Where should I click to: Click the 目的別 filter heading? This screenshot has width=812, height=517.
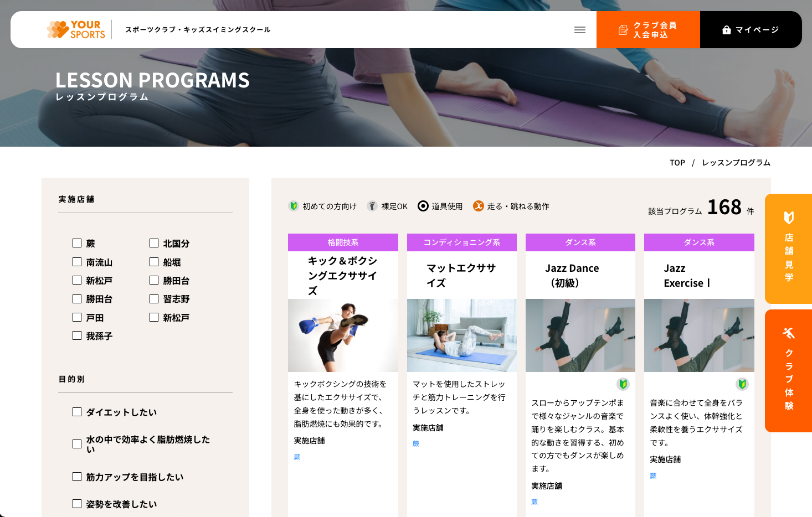(x=72, y=379)
